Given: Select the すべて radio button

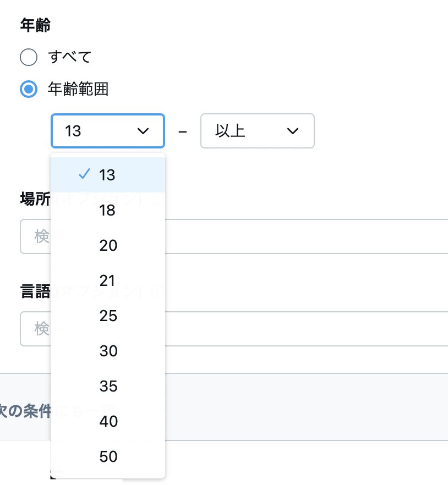Looking at the screenshot, I should (29, 57).
